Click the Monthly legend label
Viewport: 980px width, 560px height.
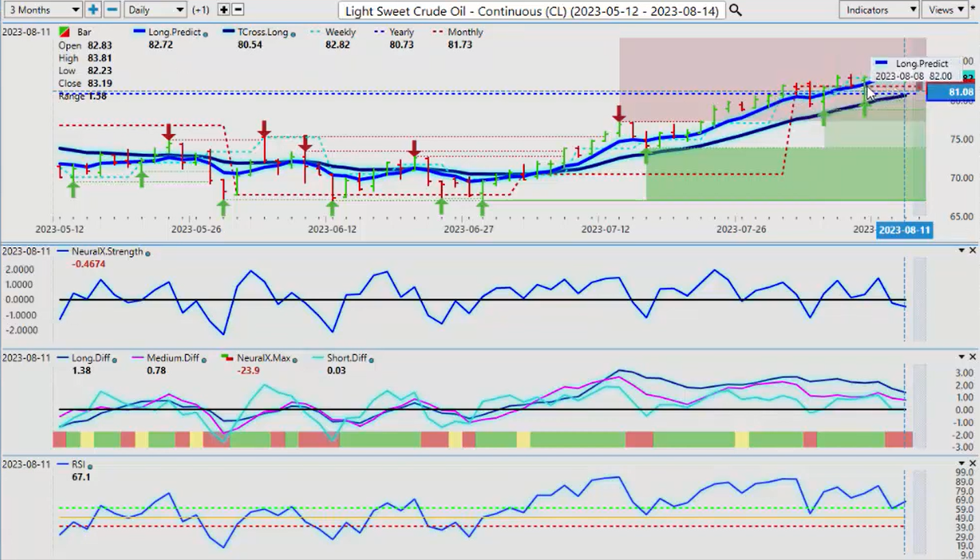[467, 32]
